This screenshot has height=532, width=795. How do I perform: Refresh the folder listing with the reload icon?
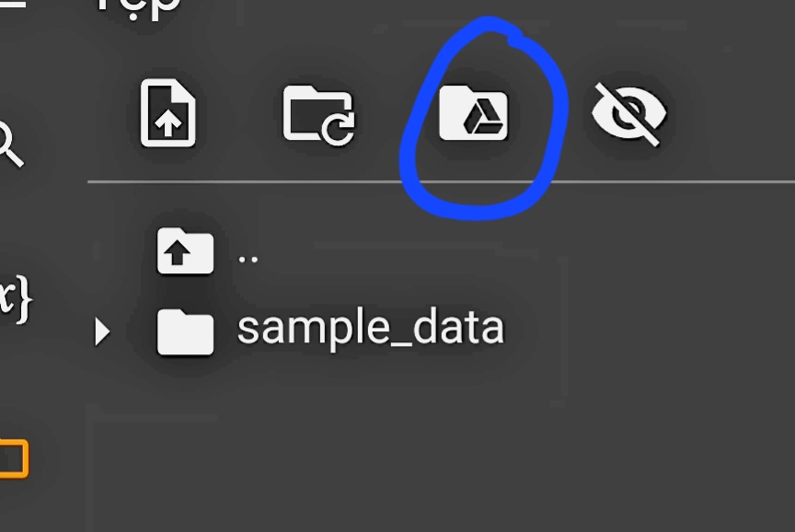point(318,115)
